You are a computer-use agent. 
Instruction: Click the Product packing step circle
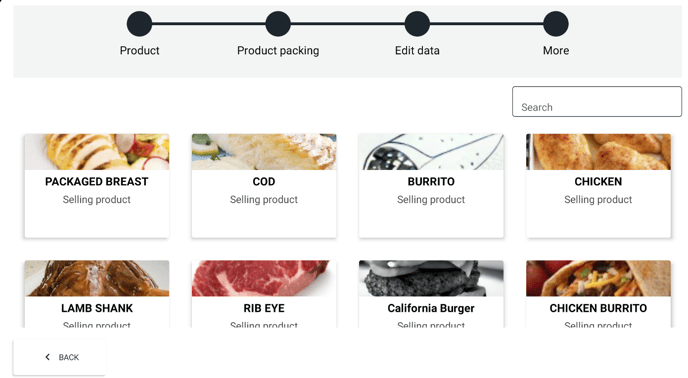[278, 24]
